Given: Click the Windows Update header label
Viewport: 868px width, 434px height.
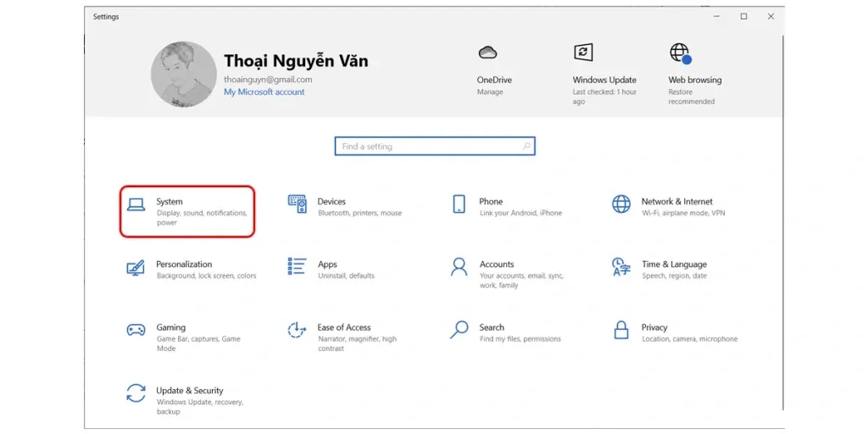Looking at the screenshot, I should [x=604, y=80].
